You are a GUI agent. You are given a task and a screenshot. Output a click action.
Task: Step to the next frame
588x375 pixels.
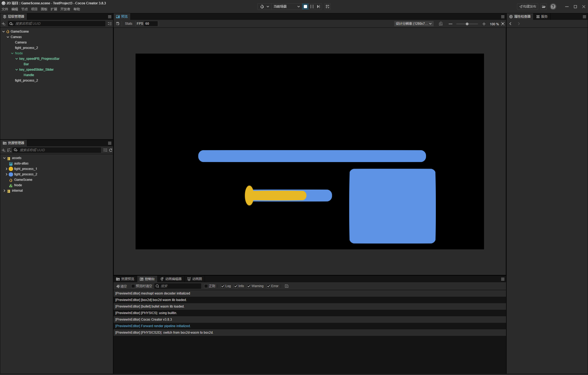point(318,7)
